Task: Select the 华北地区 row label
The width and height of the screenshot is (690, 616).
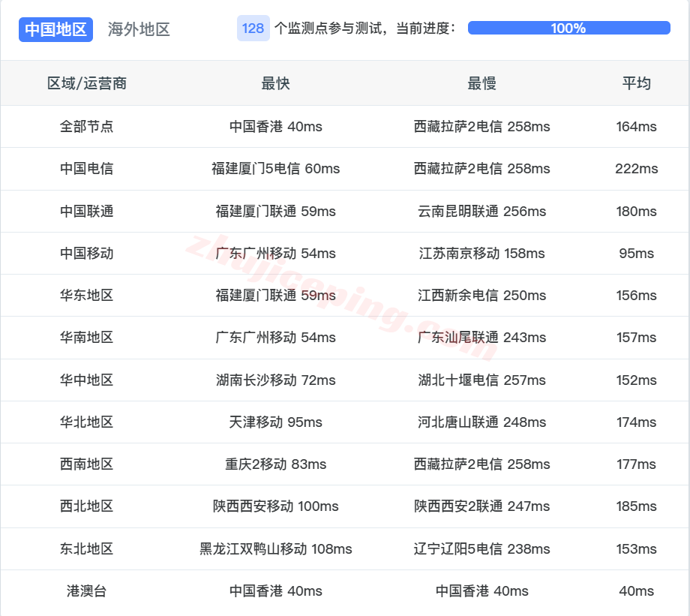Action: click(87, 422)
